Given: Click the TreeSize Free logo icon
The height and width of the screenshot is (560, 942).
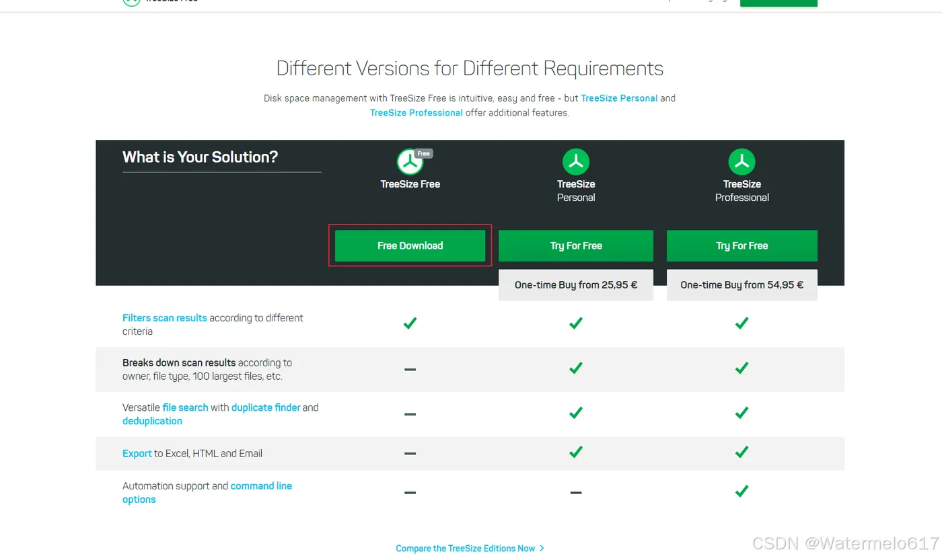Looking at the screenshot, I should click(410, 162).
